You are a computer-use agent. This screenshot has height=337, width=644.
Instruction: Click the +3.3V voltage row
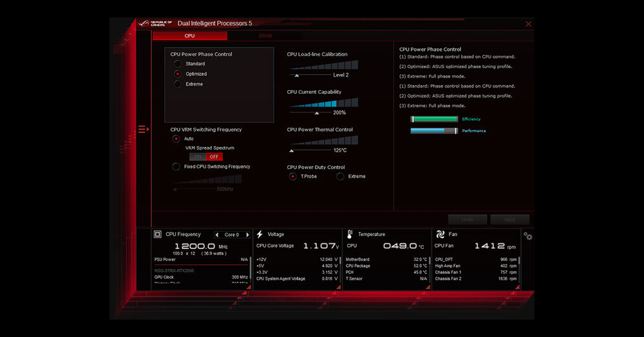[x=297, y=272]
